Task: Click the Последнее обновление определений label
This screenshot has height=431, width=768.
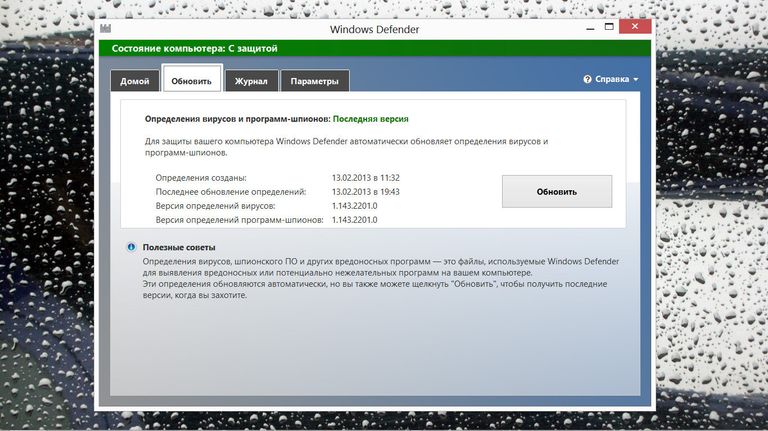Action: coord(231,192)
